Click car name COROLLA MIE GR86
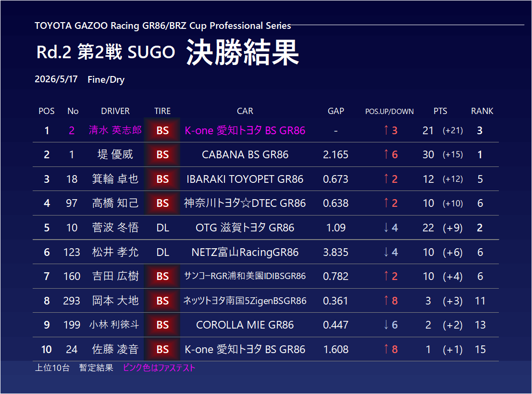 tap(245, 325)
